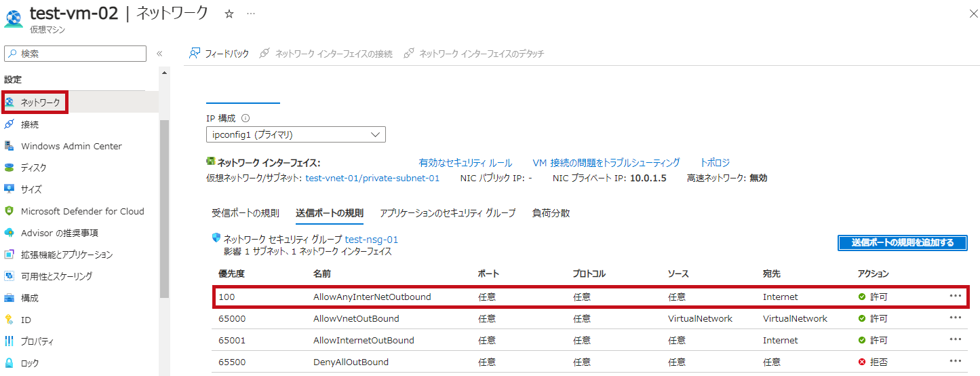The height and width of the screenshot is (376, 980).
Task: Click the sidebar scroll-up arrow
Action: tap(164, 72)
